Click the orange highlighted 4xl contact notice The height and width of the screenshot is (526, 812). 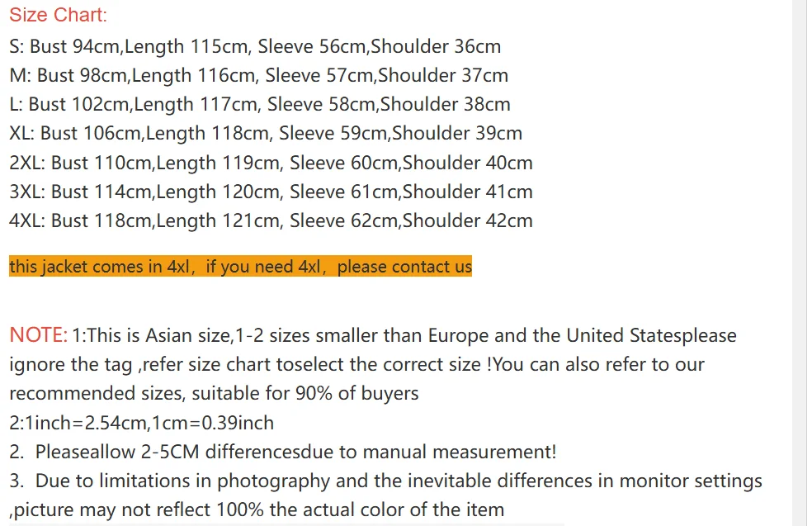point(240,267)
